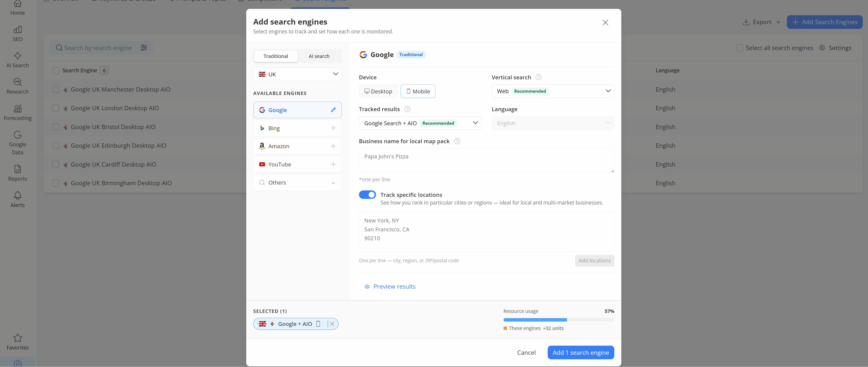Click the search engine count badge 6
The image size is (868, 367).
click(x=104, y=70)
